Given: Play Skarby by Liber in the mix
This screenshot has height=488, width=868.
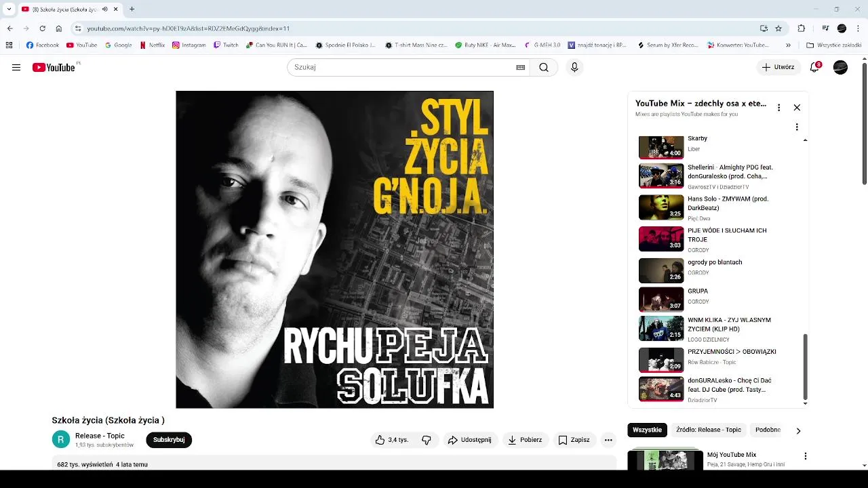Looking at the screenshot, I should 719,146.
